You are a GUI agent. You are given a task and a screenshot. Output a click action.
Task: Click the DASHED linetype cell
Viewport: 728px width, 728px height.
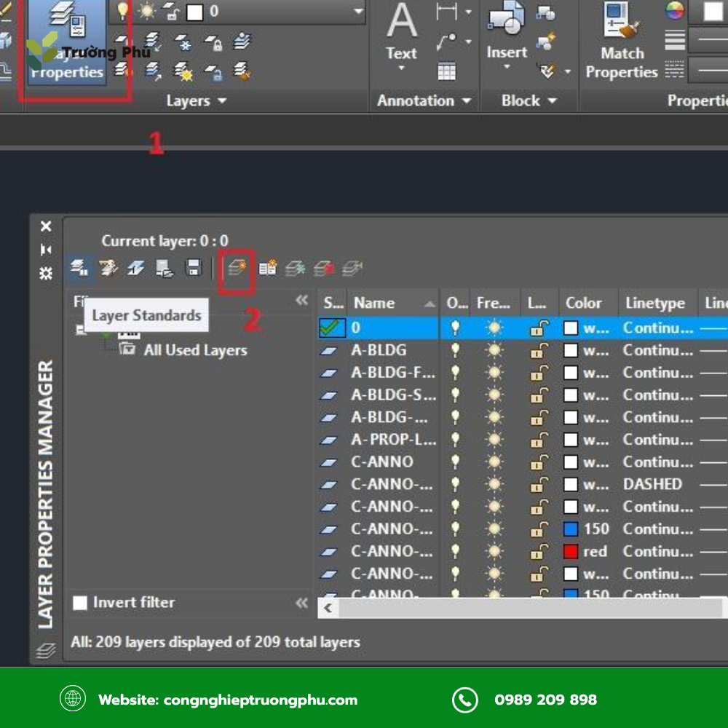652,484
